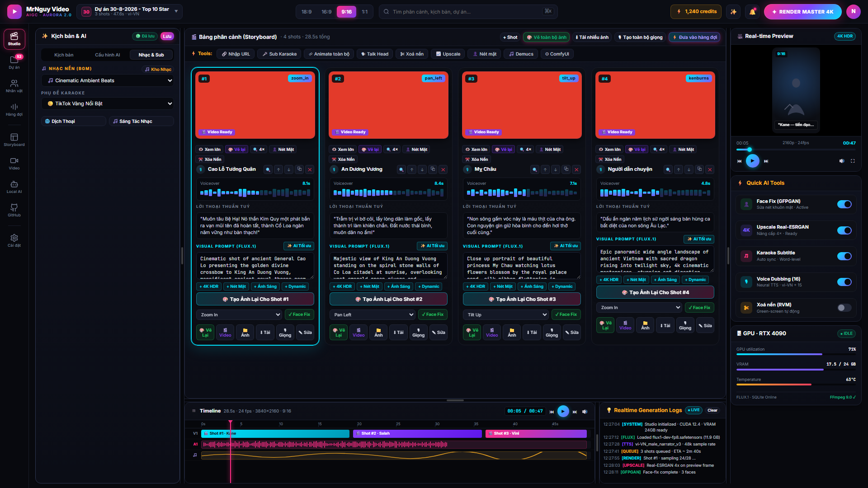868x488 pixels.
Task: Switch to Cấu hình AI tab
Action: point(108,55)
